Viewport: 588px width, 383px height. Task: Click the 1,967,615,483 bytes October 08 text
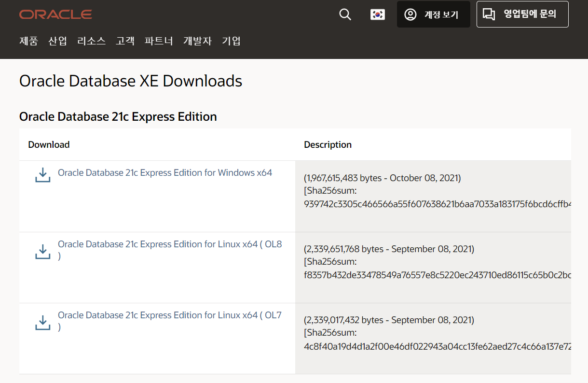383,178
